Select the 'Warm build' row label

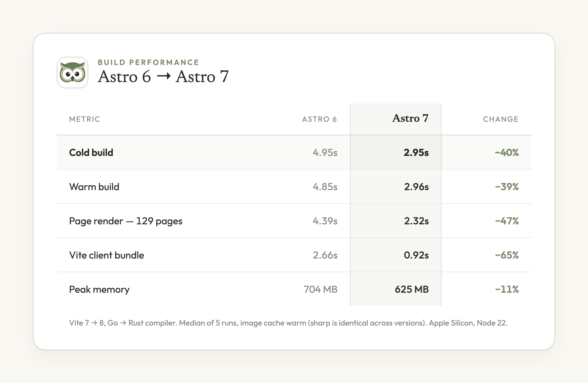point(94,187)
